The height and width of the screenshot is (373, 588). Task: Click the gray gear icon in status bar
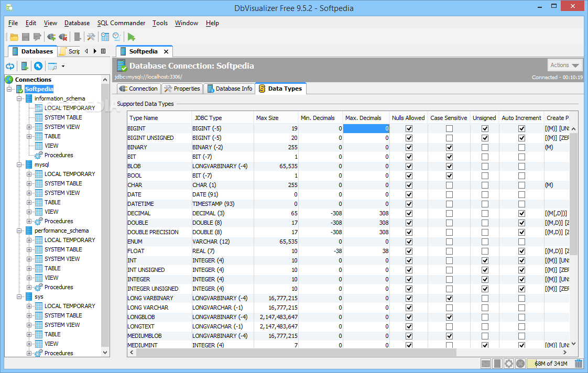pos(508,363)
